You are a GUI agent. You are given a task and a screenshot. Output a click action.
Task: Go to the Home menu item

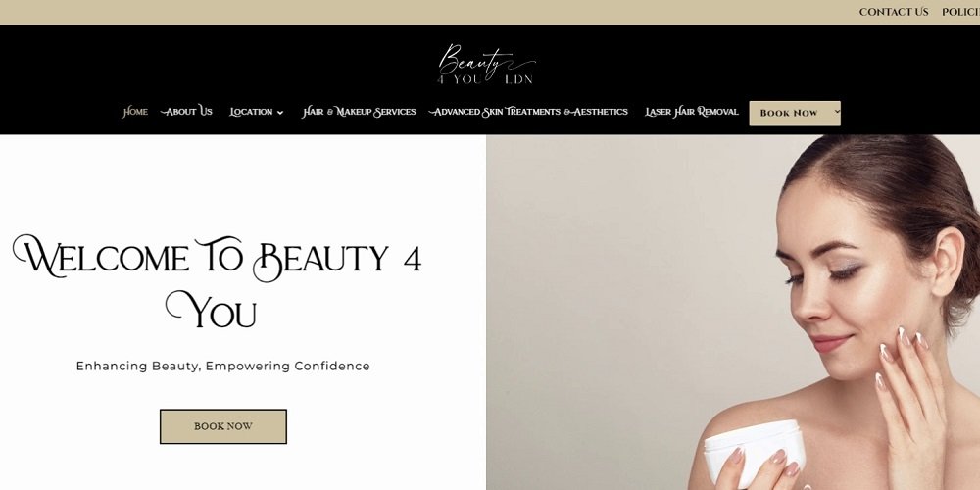click(x=135, y=112)
